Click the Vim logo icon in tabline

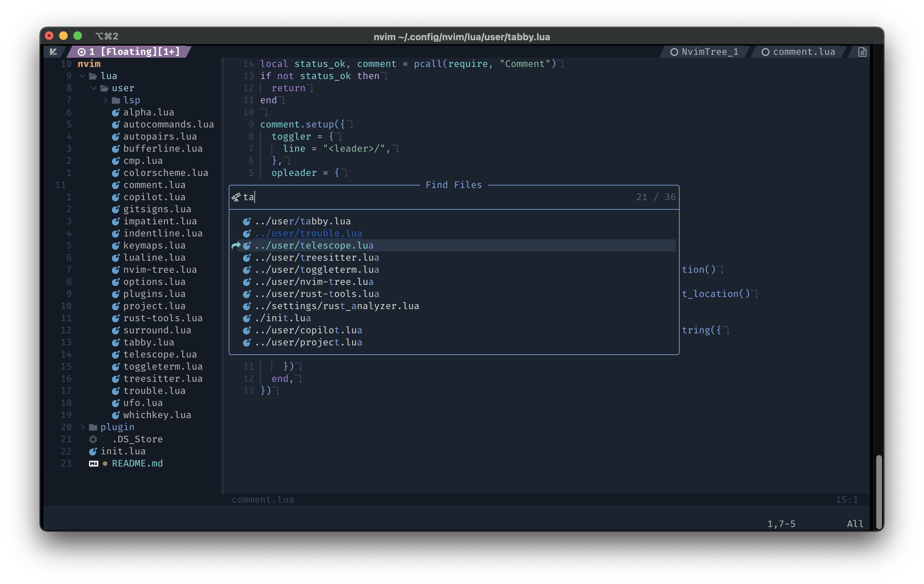(53, 52)
